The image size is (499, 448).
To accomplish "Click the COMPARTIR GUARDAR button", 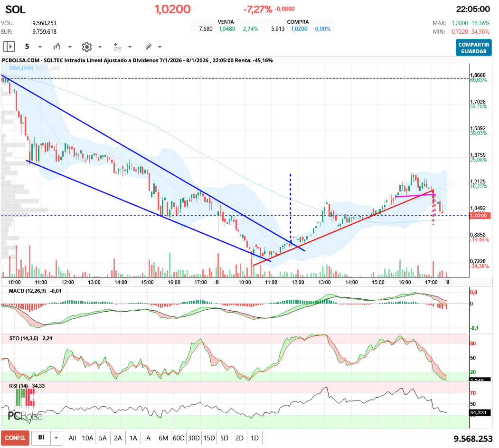I will tap(473, 48).
